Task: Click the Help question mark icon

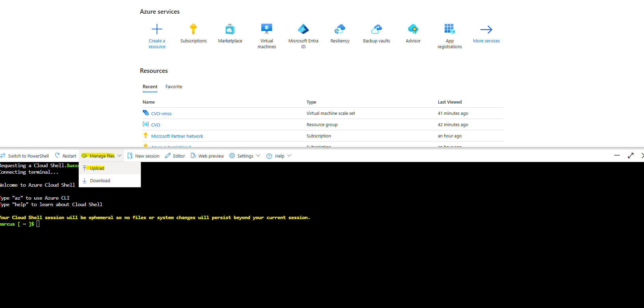Action: 269,156
